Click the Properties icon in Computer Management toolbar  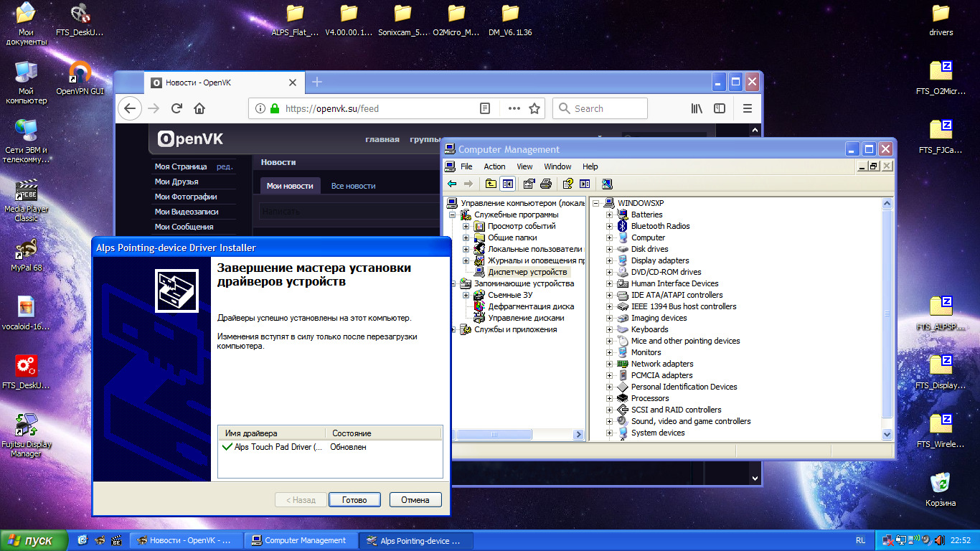pyautogui.click(x=529, y=184)
